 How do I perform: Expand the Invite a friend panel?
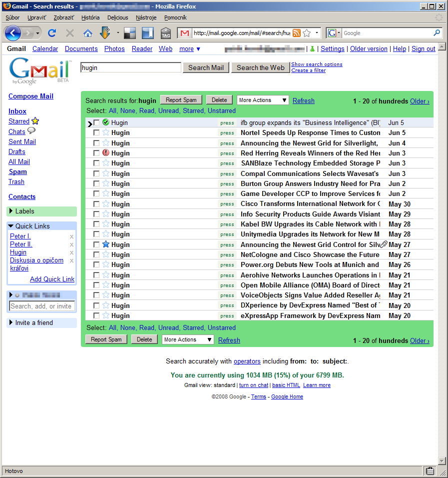11,322
